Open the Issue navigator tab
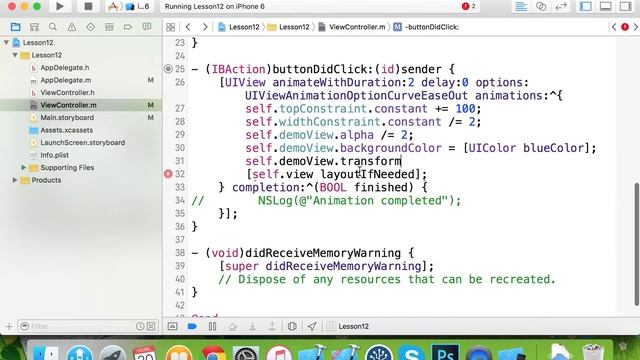This screenshot has height=360, width=640. [x=72, y=27]
